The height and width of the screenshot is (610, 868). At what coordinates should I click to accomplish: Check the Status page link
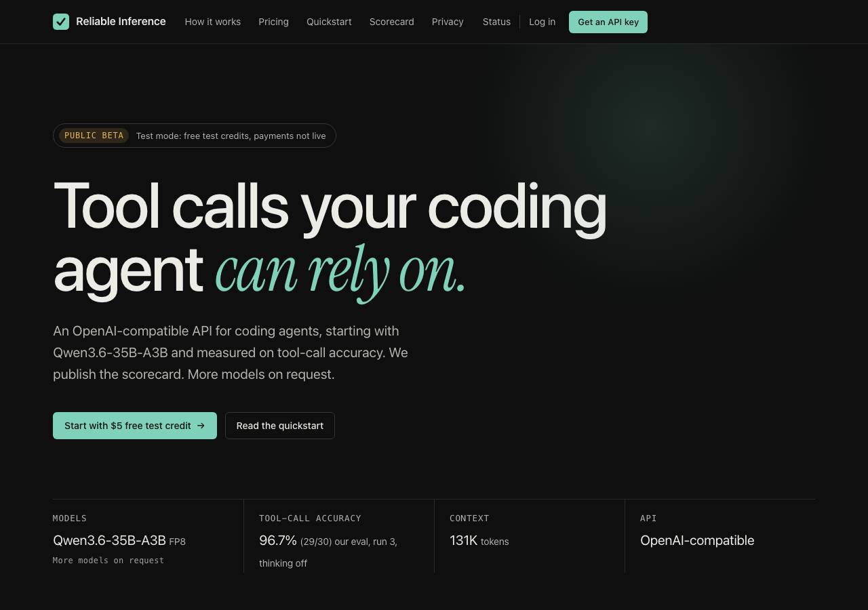click(x=496, y=22)
